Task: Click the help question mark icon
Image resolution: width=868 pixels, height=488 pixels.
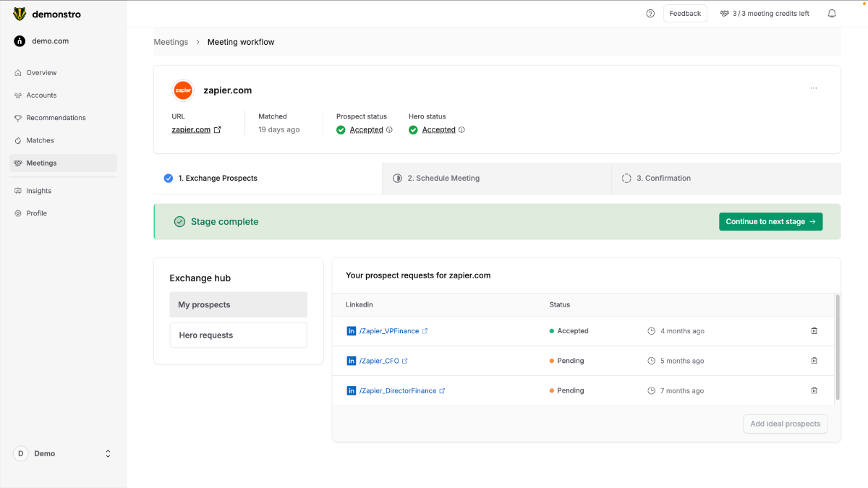Action: tap(650, 14)
